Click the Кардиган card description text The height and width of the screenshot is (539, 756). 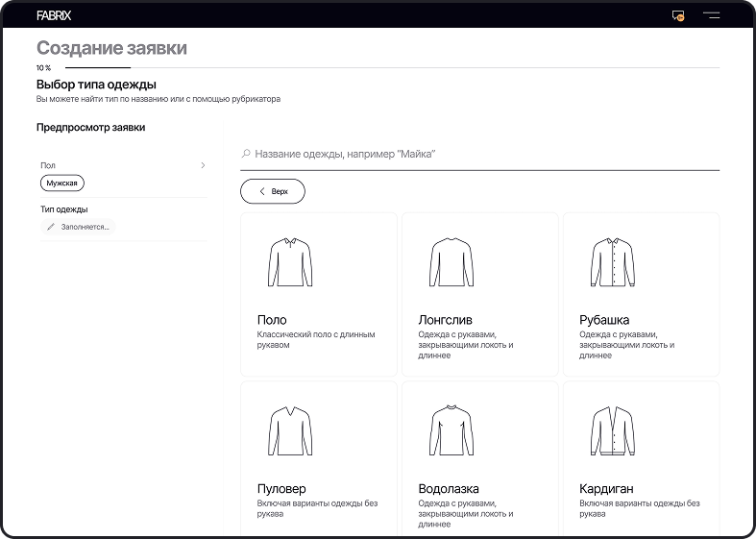640,508
